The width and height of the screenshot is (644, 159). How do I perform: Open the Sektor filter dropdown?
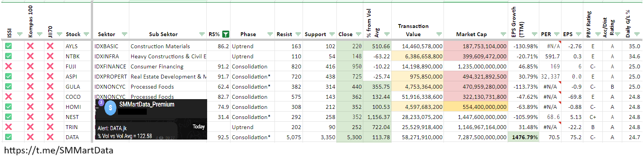click(x=124, y=35)
